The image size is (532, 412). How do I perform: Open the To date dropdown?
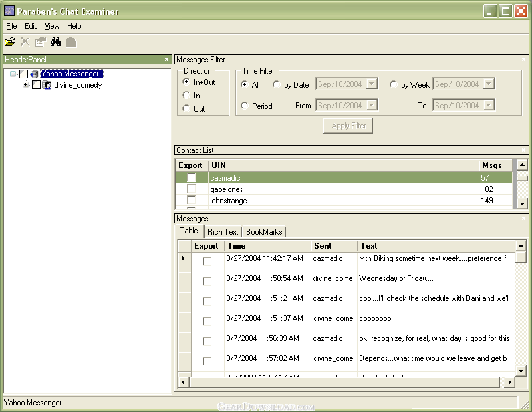[489, 105]
